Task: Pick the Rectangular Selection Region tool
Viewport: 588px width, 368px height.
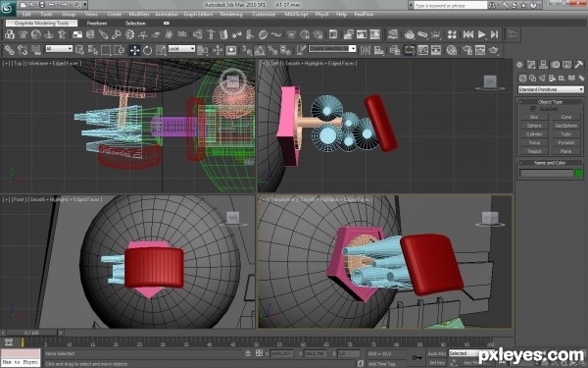Action: point(106,50)
